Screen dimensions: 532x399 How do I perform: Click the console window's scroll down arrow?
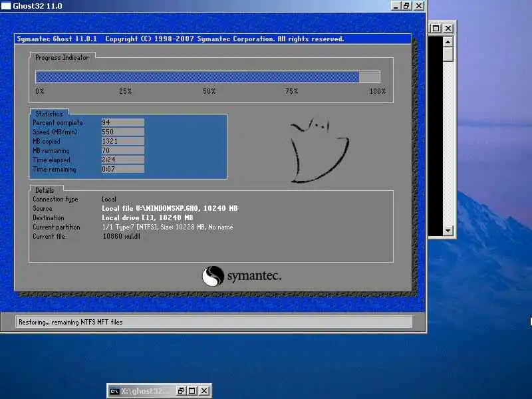pyautogui.click(x=448, y=231)
